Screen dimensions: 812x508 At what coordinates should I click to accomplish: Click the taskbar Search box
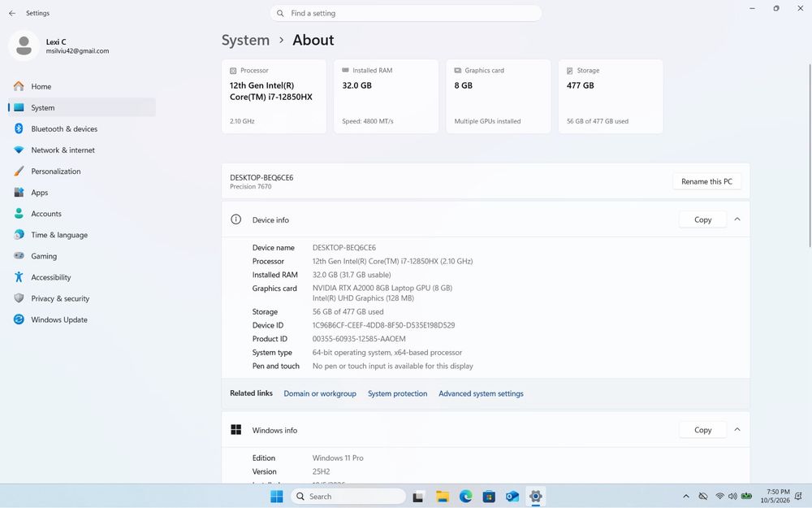point(348,496)
